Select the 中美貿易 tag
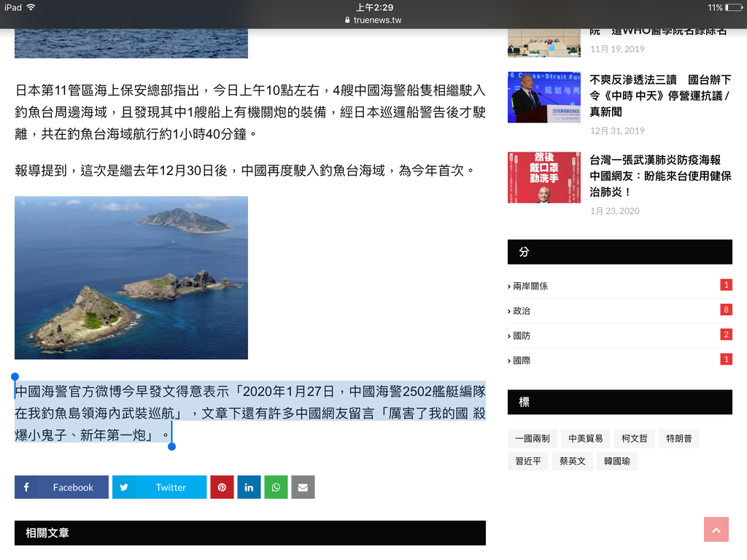 click(586, 438)
